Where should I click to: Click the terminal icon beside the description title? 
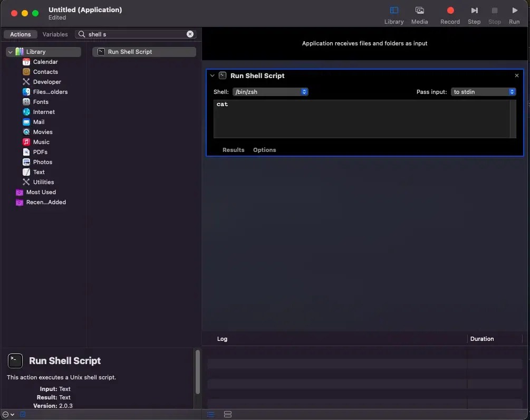(15, 361)
